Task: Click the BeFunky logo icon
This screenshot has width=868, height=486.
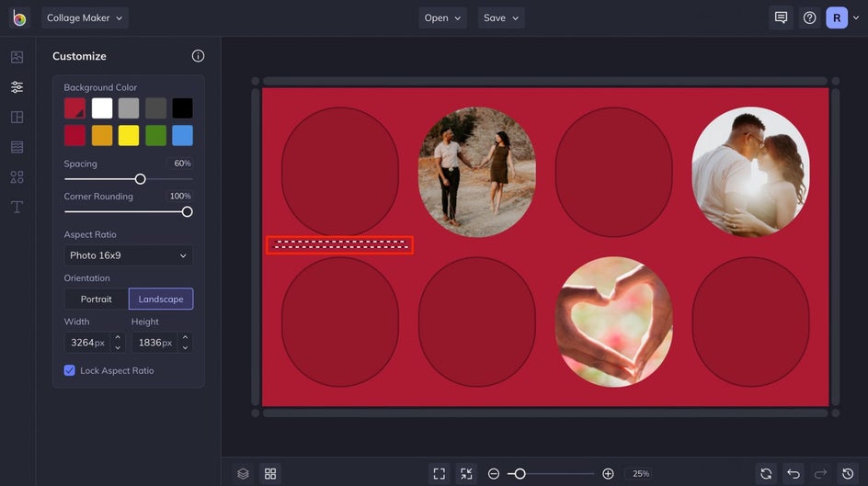Action: (x=18, y=17)
